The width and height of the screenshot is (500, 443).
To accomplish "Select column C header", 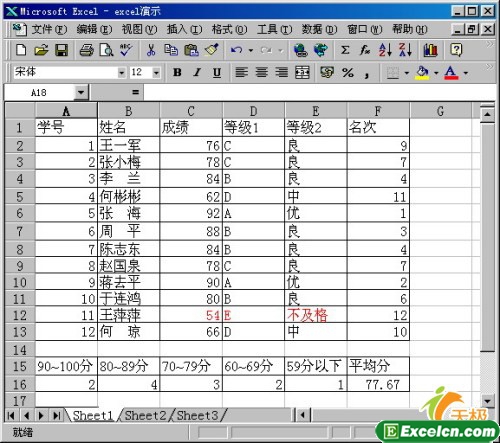I will [191, 111].
